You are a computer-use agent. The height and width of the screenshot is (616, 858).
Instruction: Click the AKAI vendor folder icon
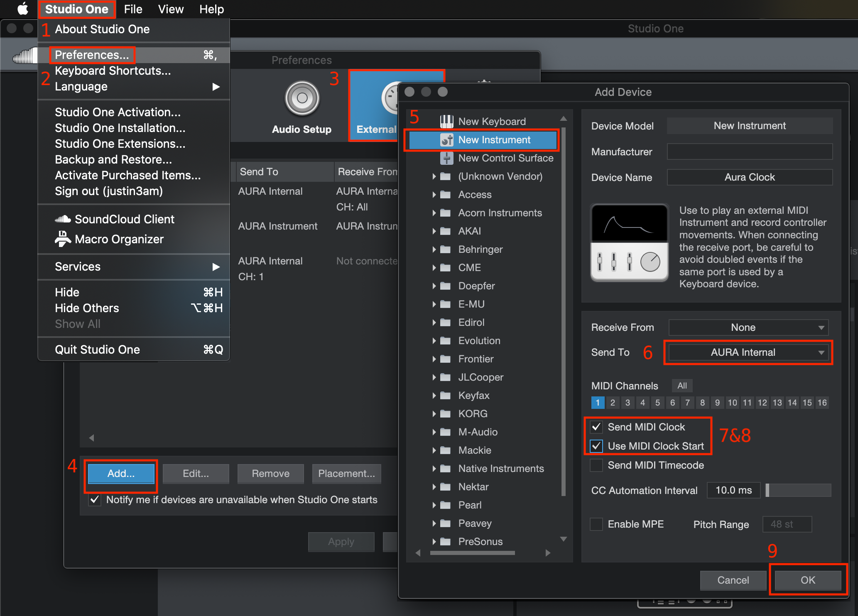point(445,231)
